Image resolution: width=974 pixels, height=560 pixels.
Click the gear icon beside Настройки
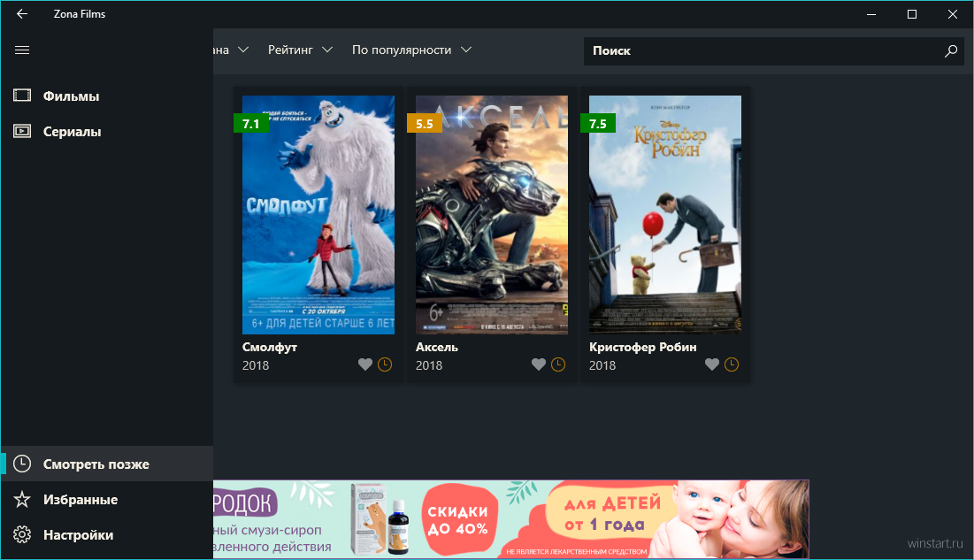click(22, 534)
